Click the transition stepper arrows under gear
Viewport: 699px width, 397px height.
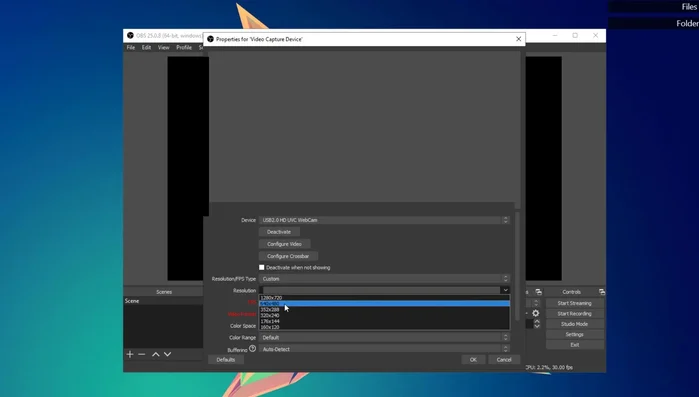[x=537, y=324]
